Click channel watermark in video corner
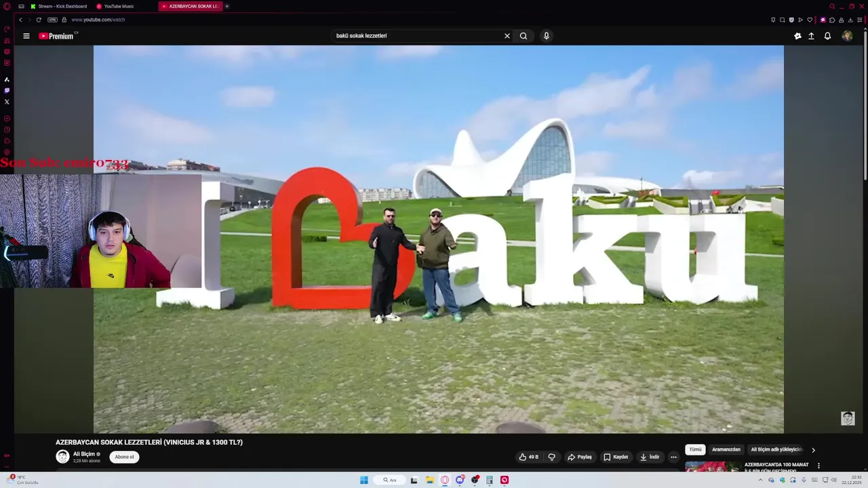This screenshot has height=488, width=868. [x=848, y=418]
